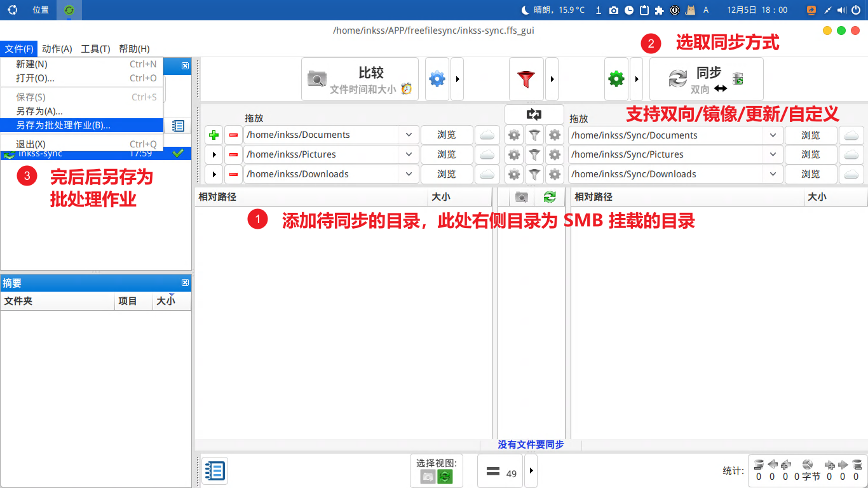Image resolution: width=868 pixels, height=488 pixels.
Task: Choose Save As (另存为(A)...) menu entry
Action: tap(82, 111)
